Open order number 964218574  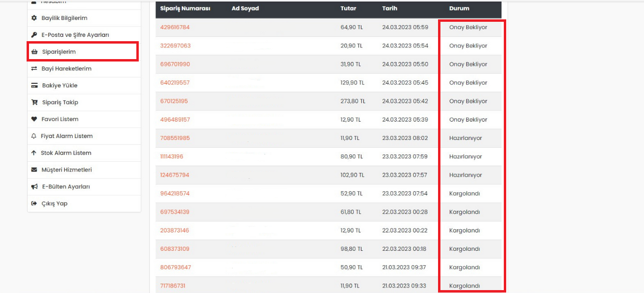pyautogui.click(x=175, y=193)
